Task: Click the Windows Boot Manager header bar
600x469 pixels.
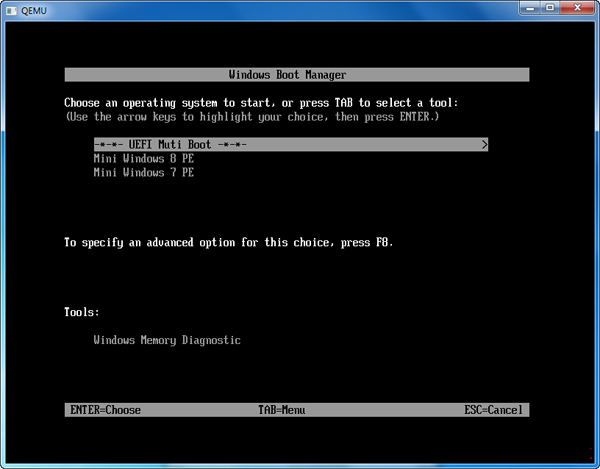Action: point(297,75)
